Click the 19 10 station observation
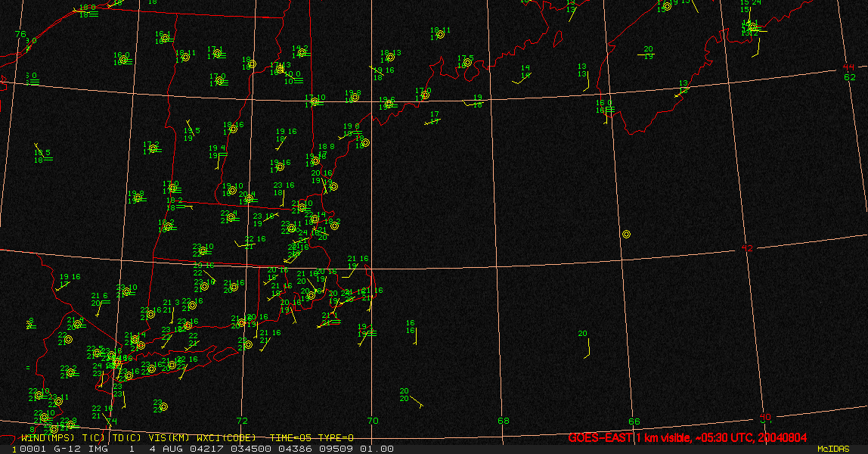Image resolution: width=868 pixels, height=454 pixels. (x=233, y=190)
